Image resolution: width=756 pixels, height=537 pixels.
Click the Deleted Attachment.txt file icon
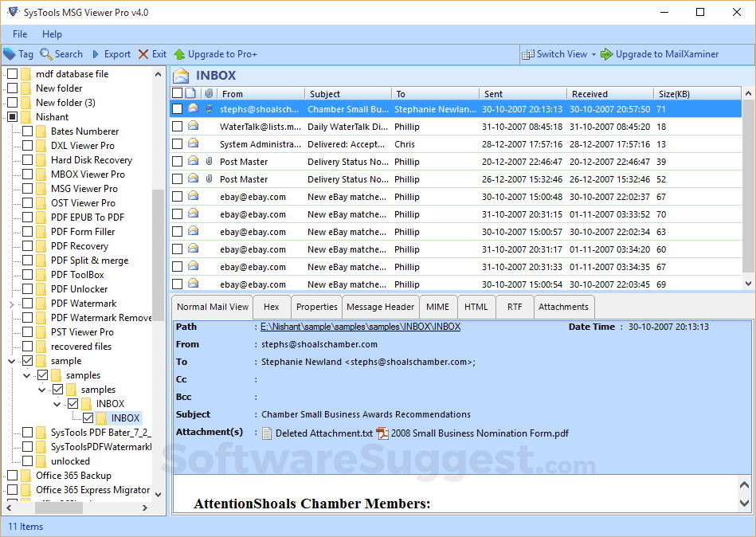[x=267, y=433]
